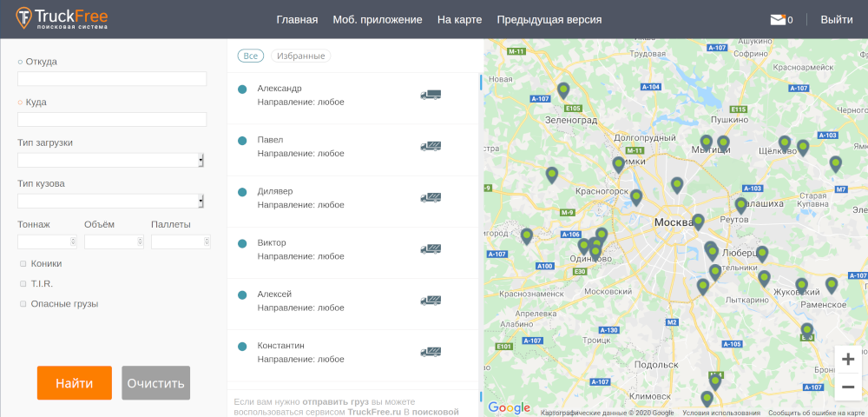
Task: Check the Опасные грузы option
Action: pos(23,304)
